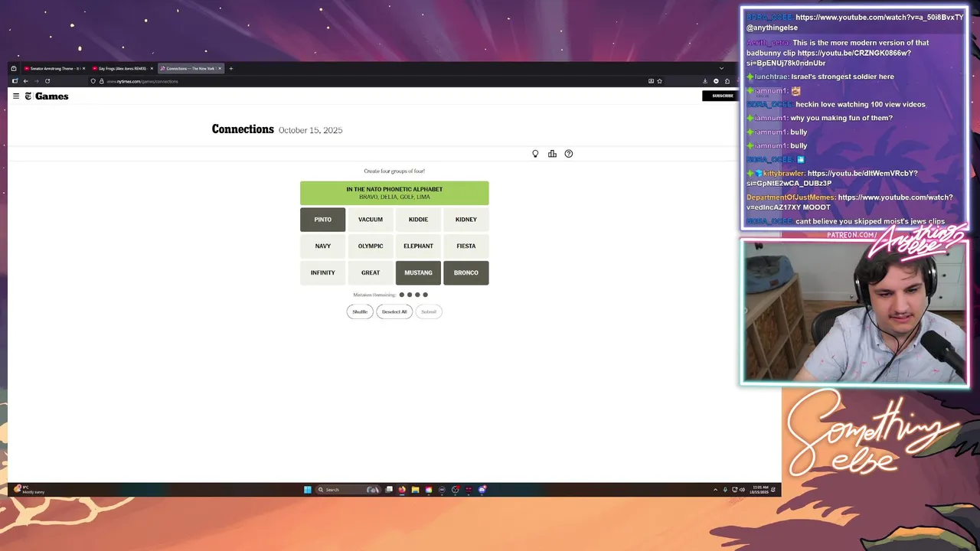Open File Explorer from the taskbar
980x551 pixels.
(x=415, y=490)
